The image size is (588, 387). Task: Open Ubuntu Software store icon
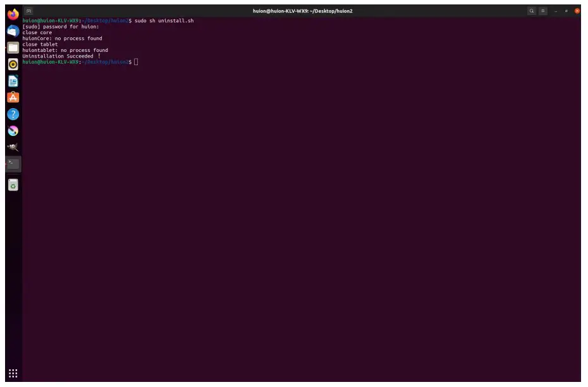coord(13,97)
